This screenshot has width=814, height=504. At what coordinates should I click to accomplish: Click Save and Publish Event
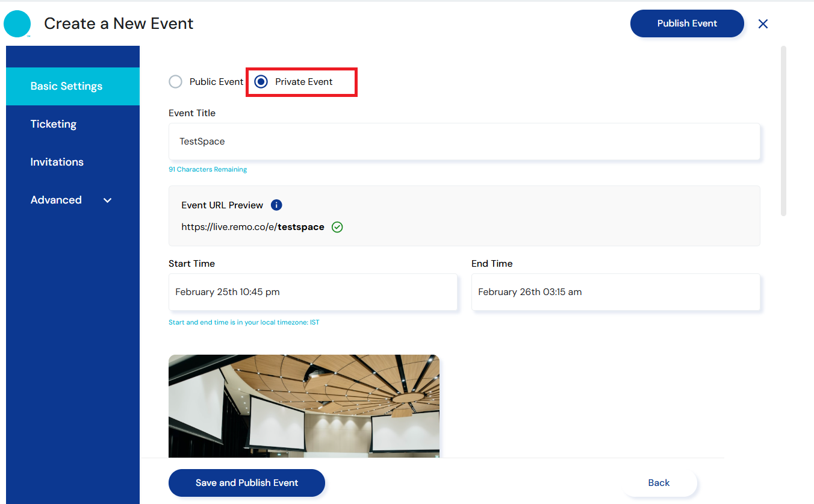[x=247, y=483]
